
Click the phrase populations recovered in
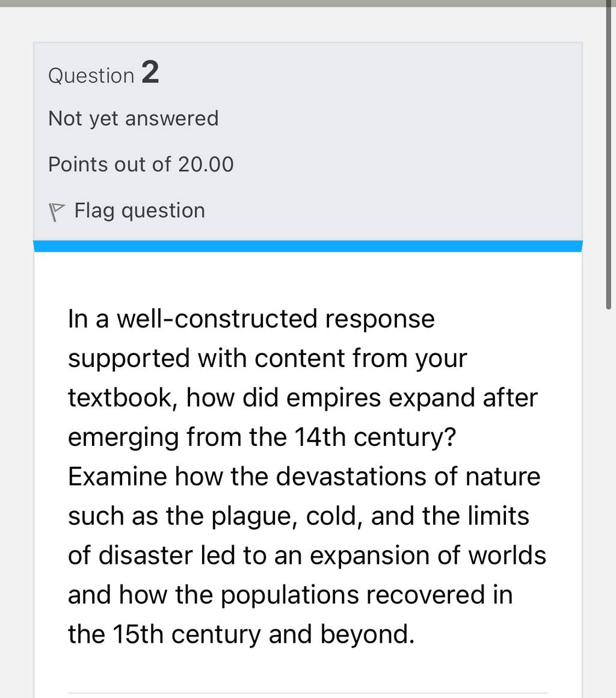pos(367,595)
